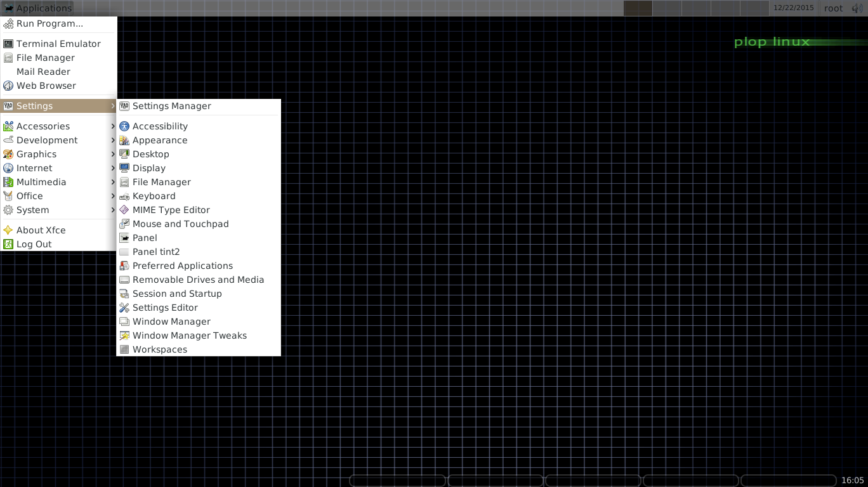The image size is (868, 487).
Task: Click the Applications menu button
Action: (x=37, y=8)
